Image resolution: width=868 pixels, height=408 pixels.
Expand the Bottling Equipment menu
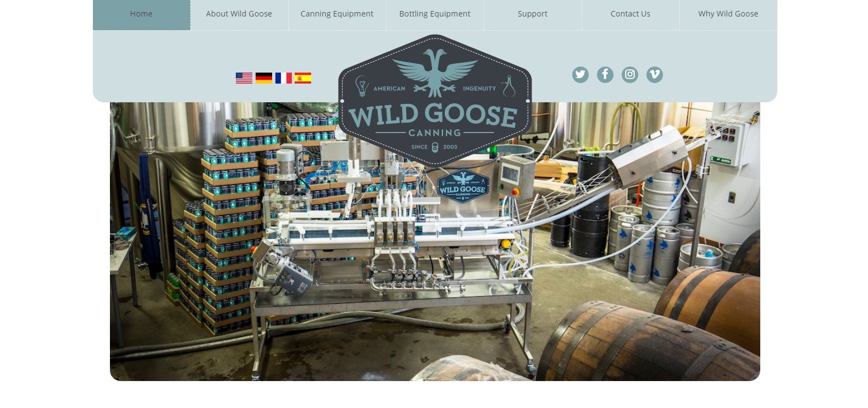coord(435,14)
